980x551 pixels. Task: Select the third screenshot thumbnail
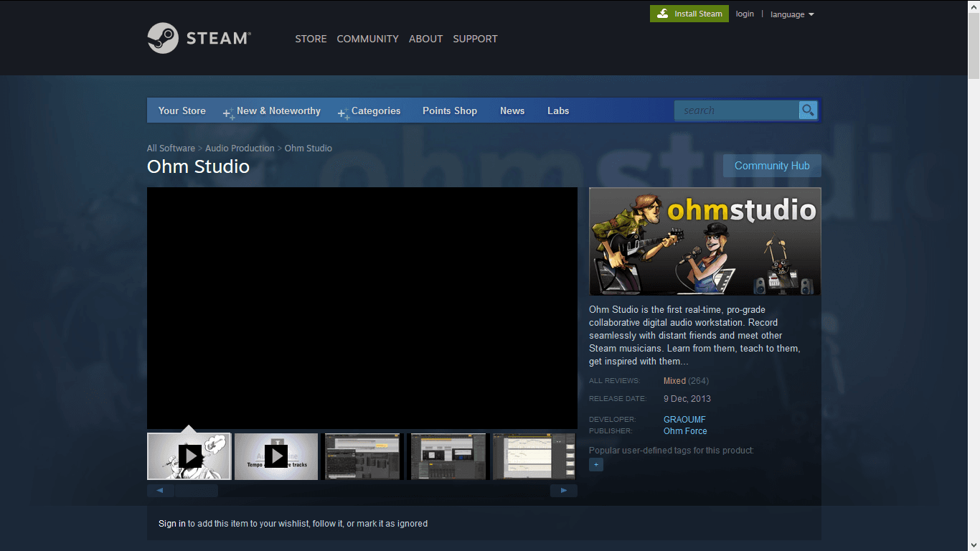click(363, 456)
